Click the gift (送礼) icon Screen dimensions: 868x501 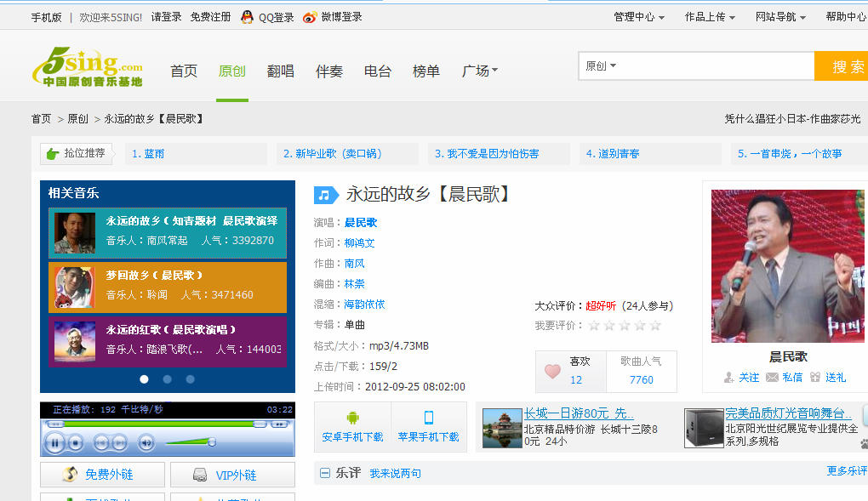(x=815, y=378)
